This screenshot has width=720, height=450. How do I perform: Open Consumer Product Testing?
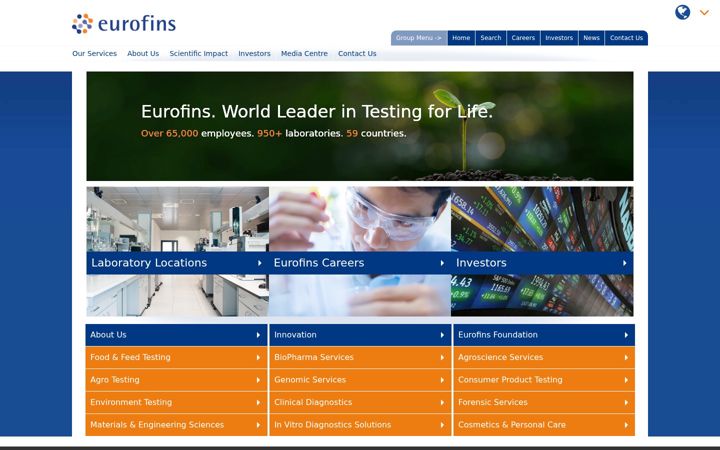544,380
